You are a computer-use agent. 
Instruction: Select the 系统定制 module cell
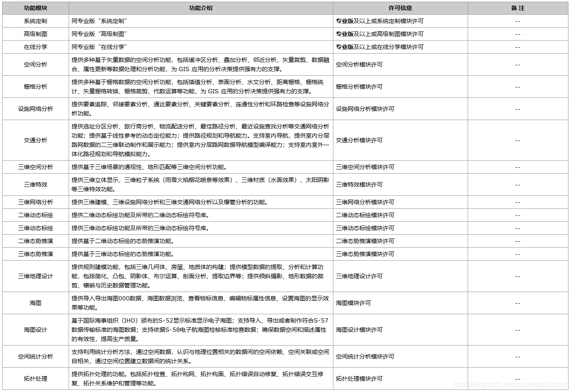click(36, 21)
